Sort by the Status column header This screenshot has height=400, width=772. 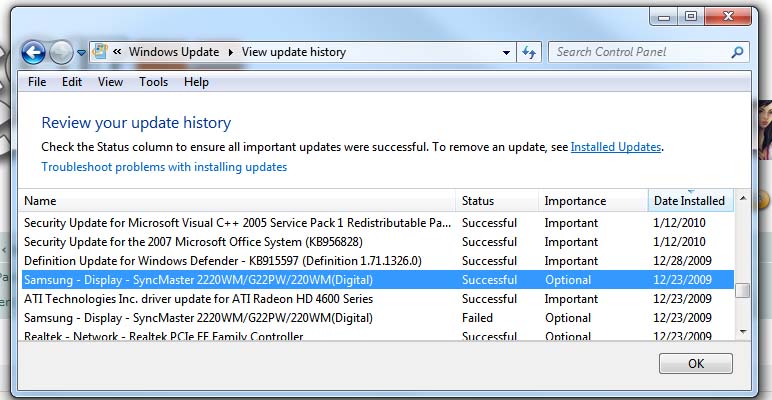point(478,201)
